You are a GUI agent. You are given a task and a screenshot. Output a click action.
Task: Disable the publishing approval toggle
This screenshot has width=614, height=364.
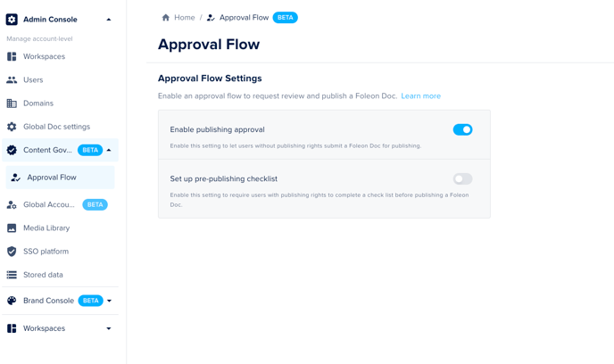click(x=462, y=129)
